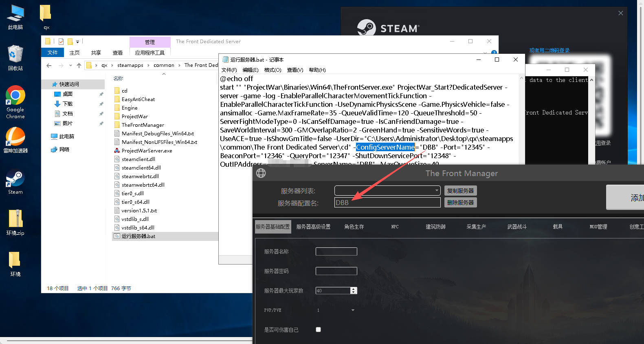Image resolution: width=644 pixels, height=344 pixels.
Task: Launch 雷神加速器 desktop icon
Action: [15, 137]
